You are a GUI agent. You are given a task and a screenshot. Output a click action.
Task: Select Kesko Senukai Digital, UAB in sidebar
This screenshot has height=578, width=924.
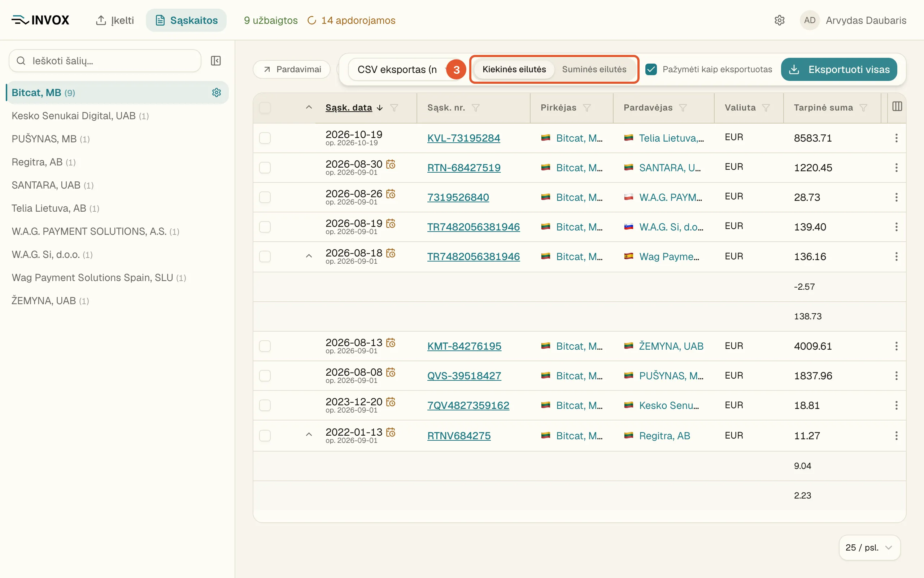80,116
